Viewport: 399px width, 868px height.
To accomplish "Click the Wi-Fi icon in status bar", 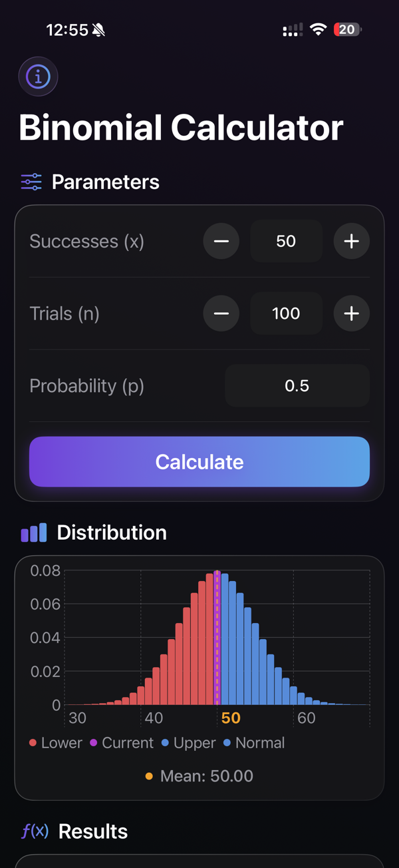I will coord(317,29).
